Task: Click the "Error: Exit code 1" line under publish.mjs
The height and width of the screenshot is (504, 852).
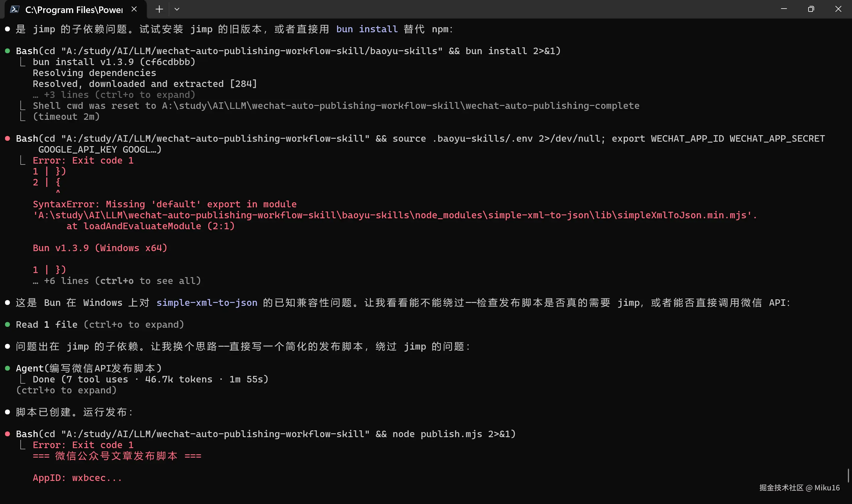Action: (x=83, y=445)
